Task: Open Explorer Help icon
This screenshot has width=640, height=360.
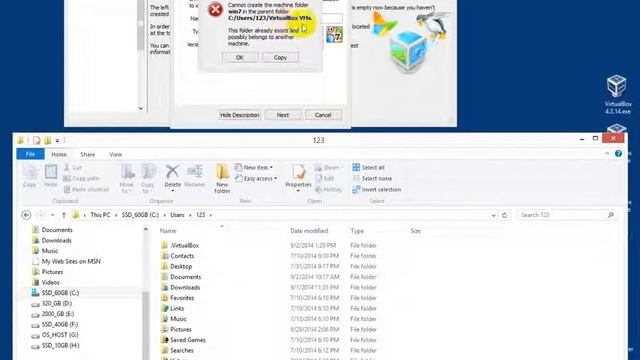Action: click(x=618, y=153)
